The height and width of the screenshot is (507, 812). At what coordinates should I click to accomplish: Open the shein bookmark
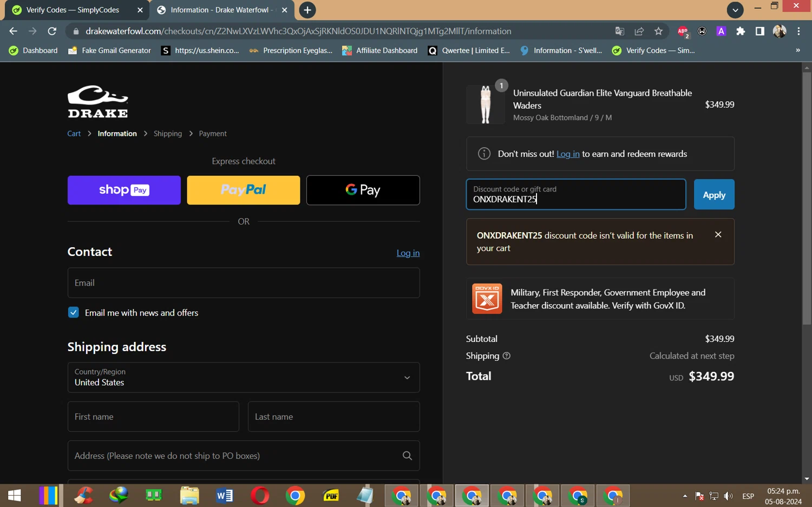[x=200, y=50]
